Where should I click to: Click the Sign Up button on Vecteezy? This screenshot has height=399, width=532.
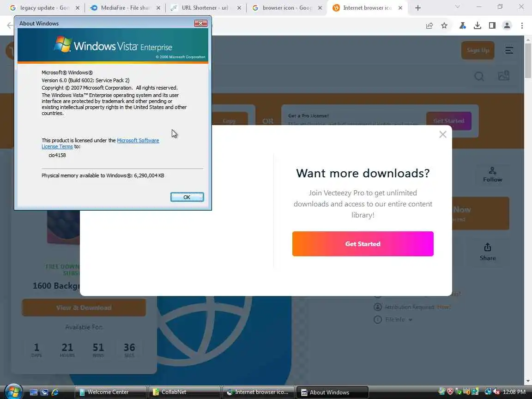point(478,50)
